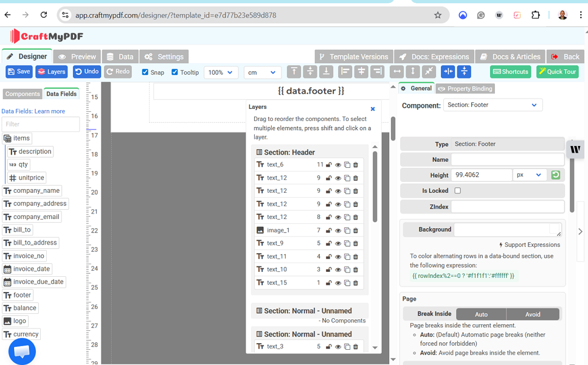588x365 pixels.
Task: Delete the text_6 layer with trash icon
Action: [x=356, y=165]
